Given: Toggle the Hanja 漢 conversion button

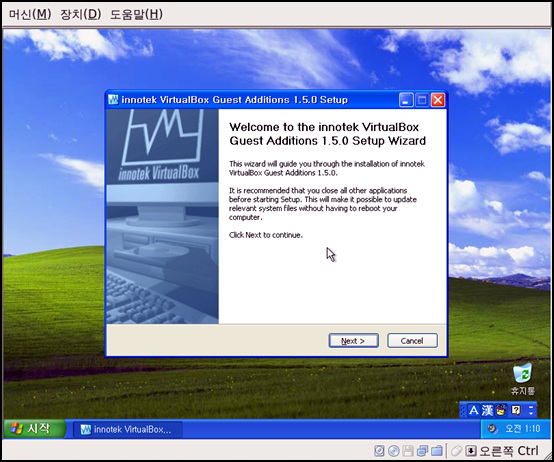Looking at the screenshot, I should (x=487, y=410).
